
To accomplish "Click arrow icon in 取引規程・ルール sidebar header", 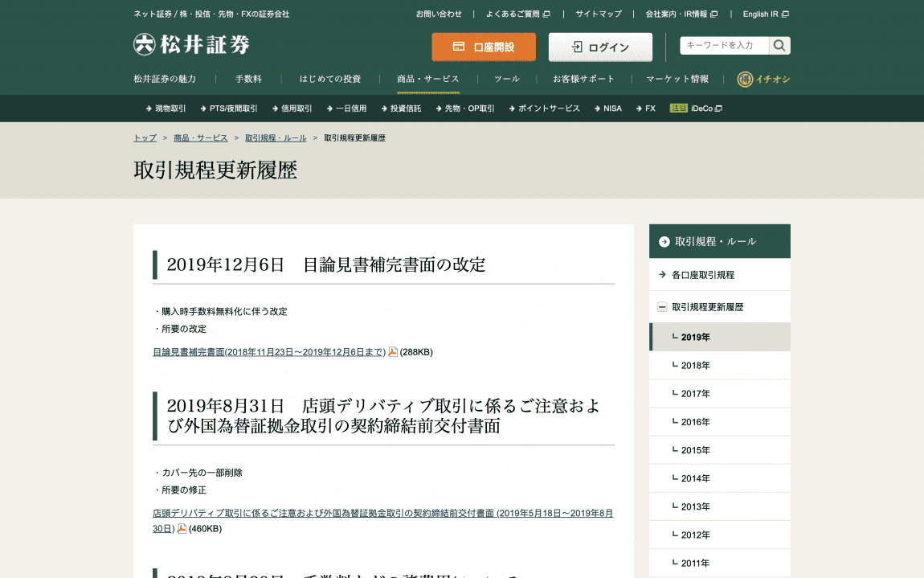I will 664,241.
